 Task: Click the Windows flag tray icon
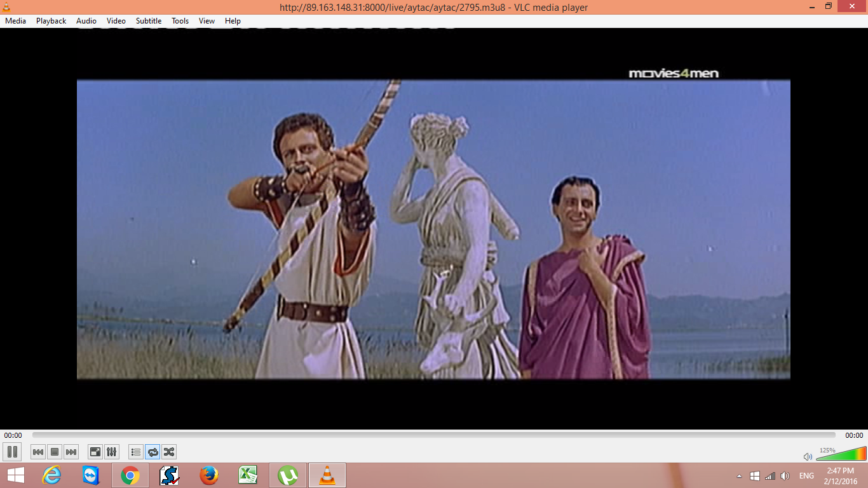click(x=755, y=476)
